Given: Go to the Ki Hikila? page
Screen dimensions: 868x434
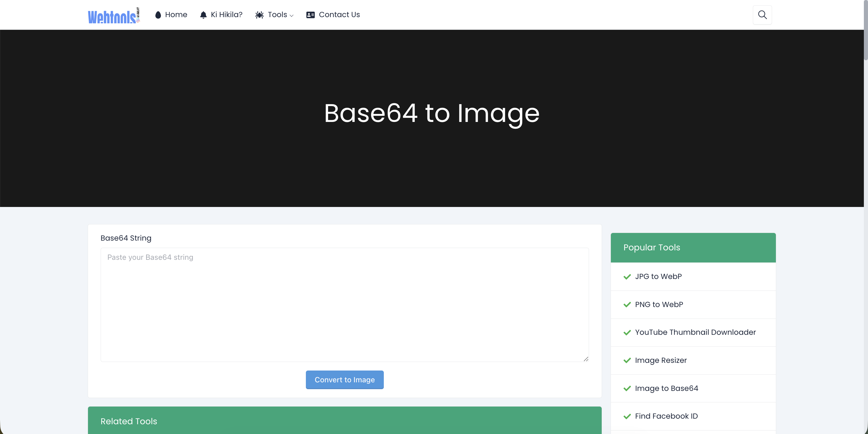Looking at the screenshot, I should [x=226, y=15].
